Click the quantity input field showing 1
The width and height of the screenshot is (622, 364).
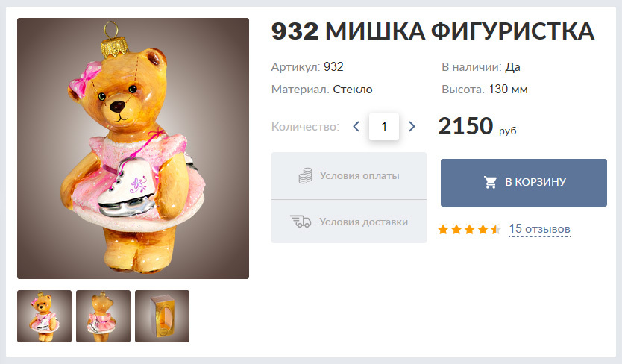[x=384, y=127]
